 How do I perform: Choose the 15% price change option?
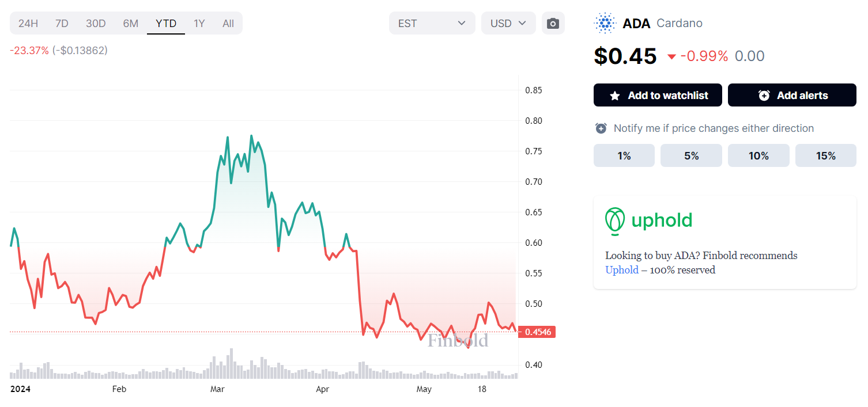click(x=825, y=156)
